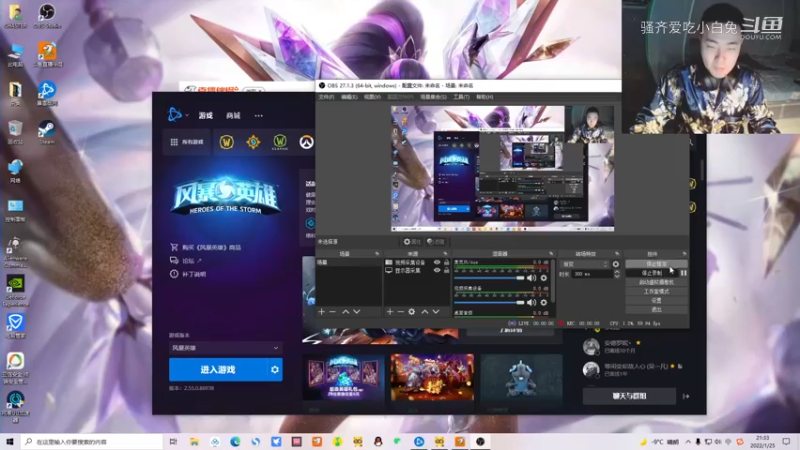The height and width of the screenshot is (450, 800).
Task: Toggle visibility of the 显示器采集 source
Action: pos(437,270)
